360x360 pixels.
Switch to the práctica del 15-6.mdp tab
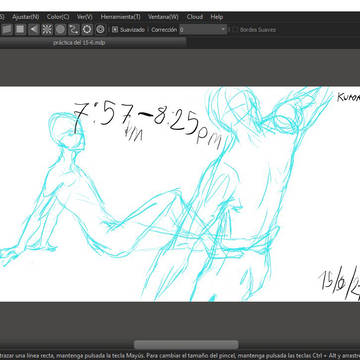tap(79, 43)
